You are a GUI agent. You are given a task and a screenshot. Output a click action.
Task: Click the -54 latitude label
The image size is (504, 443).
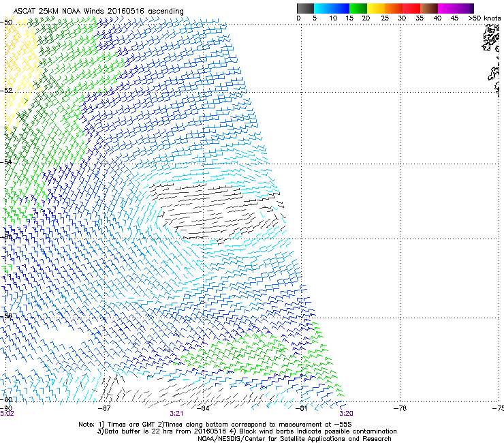[6, 162]
